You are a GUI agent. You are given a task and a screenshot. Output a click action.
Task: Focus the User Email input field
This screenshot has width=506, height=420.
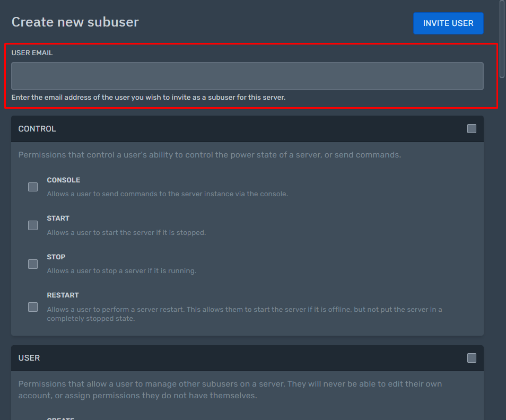(247, 76)
